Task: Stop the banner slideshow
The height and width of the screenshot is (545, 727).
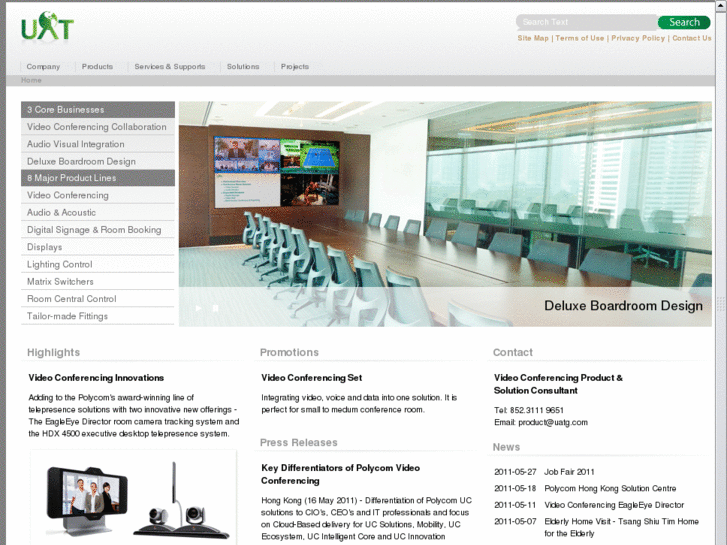Action: (x=215, y=308)
